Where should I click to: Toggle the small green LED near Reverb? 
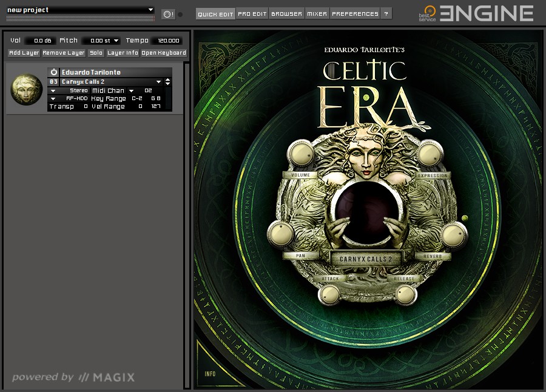pyautogui.click(x=465, y=218)
